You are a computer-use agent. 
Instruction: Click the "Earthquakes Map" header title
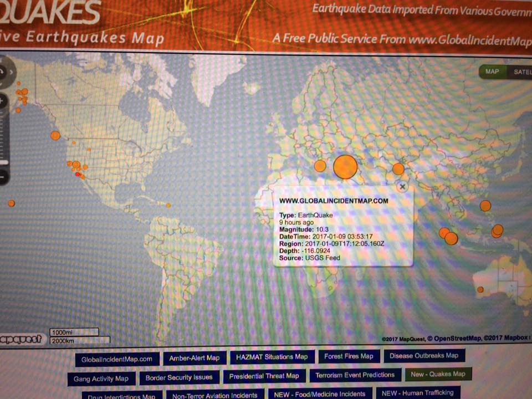(82, 37)
